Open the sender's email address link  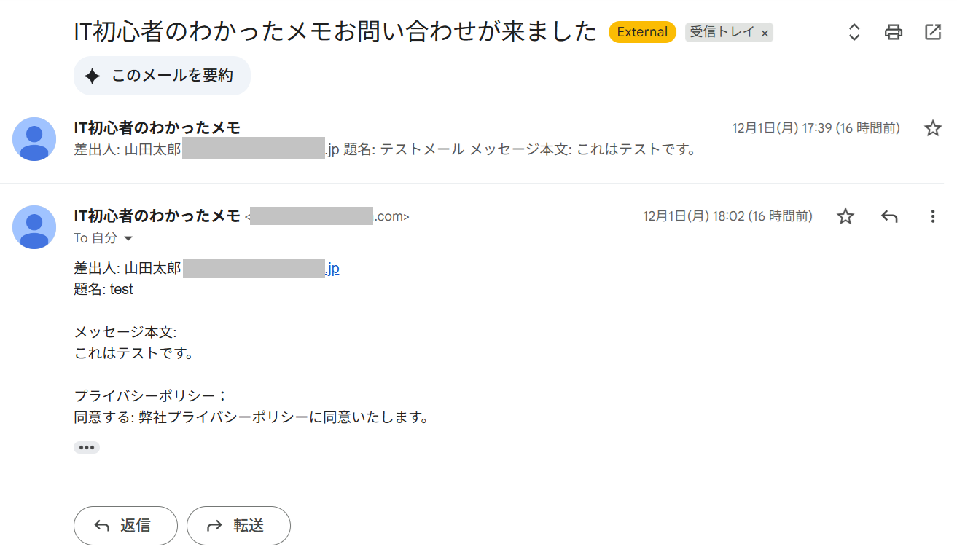click(332, 269)
